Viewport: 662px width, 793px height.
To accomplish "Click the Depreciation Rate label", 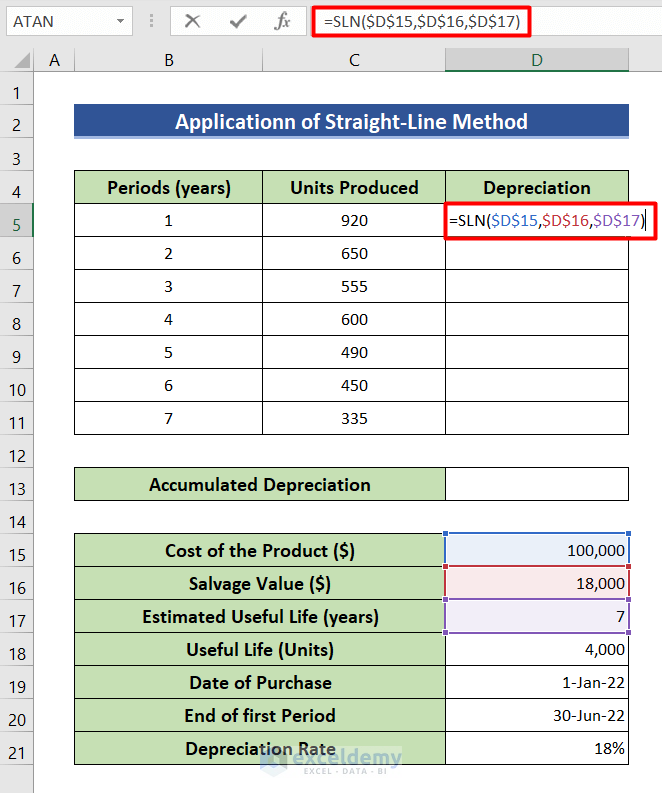I will (260, 748).
